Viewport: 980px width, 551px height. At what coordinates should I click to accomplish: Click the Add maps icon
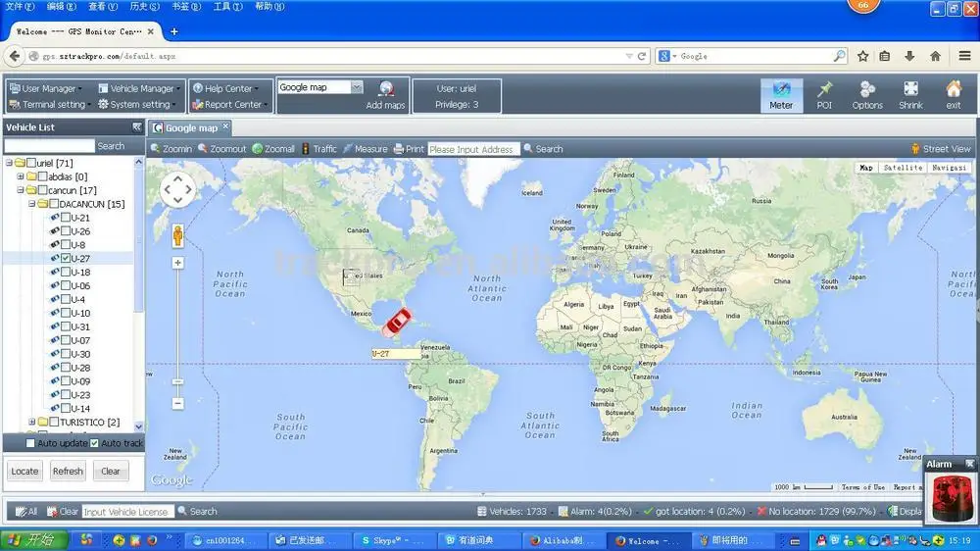pos(385,90)
